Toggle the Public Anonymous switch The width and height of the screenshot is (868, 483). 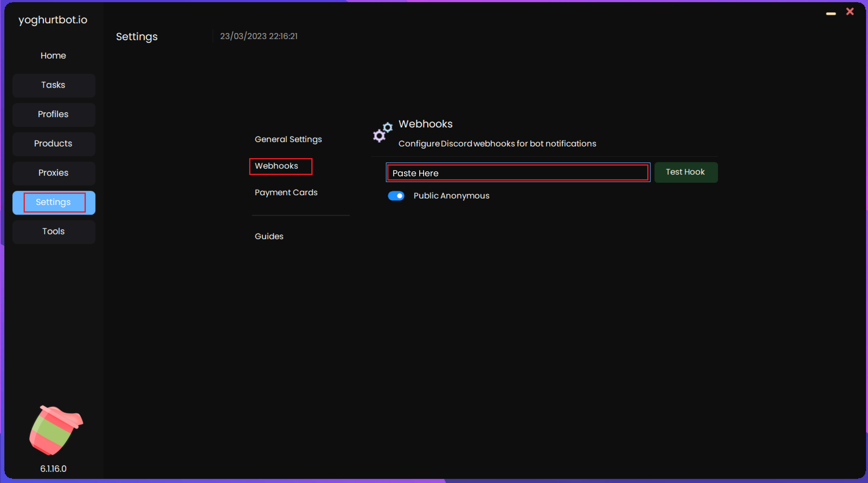[396, 196]
